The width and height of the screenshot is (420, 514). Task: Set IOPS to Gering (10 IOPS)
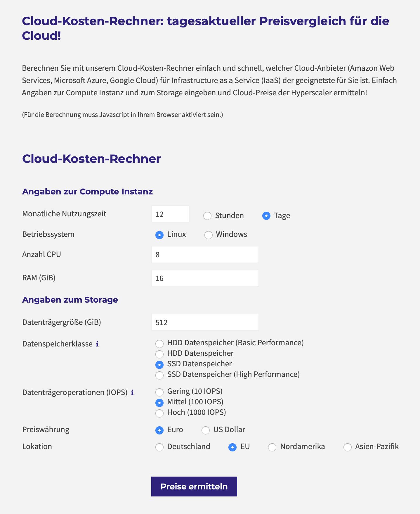(x=159, y=392)
